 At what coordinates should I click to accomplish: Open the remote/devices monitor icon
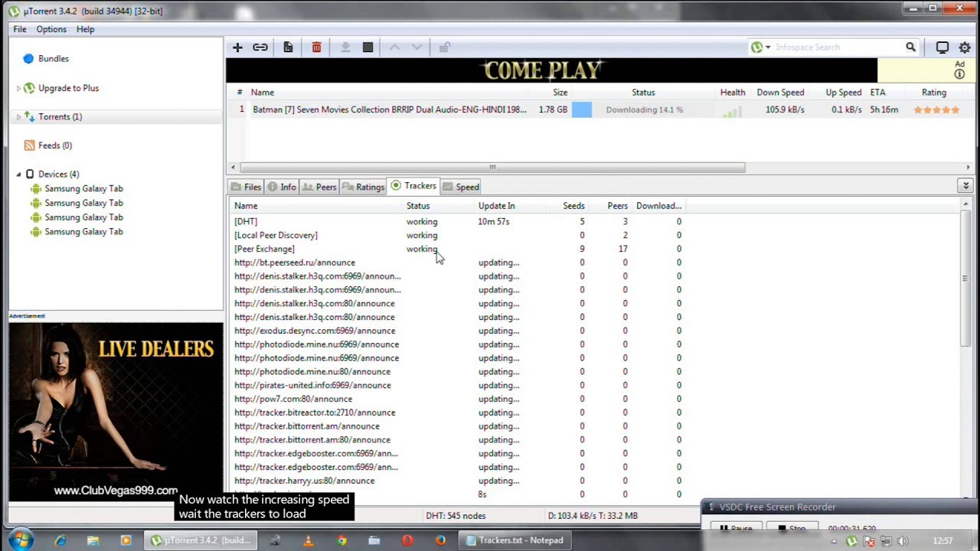point(942,47)
